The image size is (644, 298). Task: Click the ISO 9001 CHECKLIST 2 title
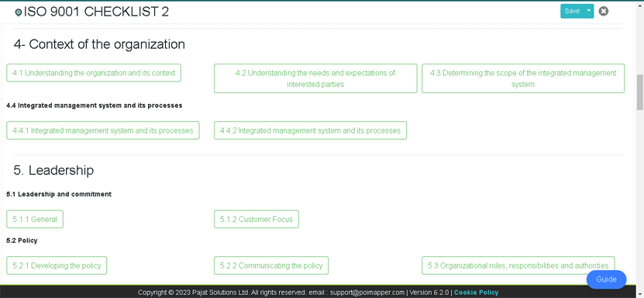97,12
